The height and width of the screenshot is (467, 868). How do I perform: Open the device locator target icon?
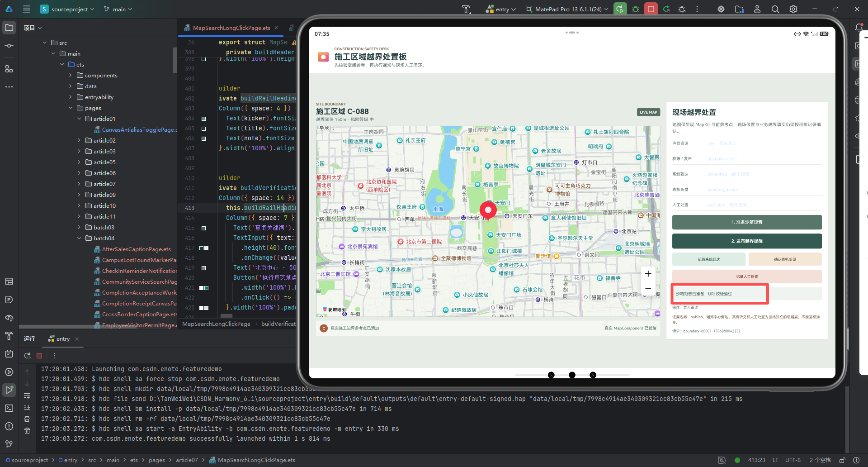(x=721, y=9)
